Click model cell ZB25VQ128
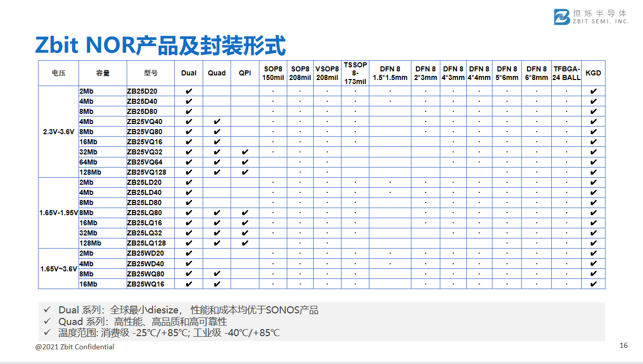Image resolution: width=643 pixels, height=364 pixels. point(151,172)
